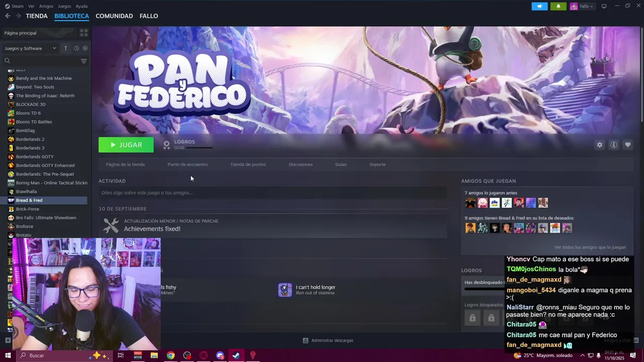Switch library to grid view icon

pos(84,33)
